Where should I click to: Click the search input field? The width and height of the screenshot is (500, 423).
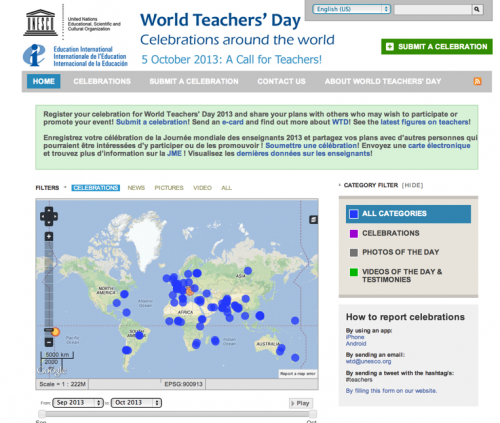coord(433,9)
